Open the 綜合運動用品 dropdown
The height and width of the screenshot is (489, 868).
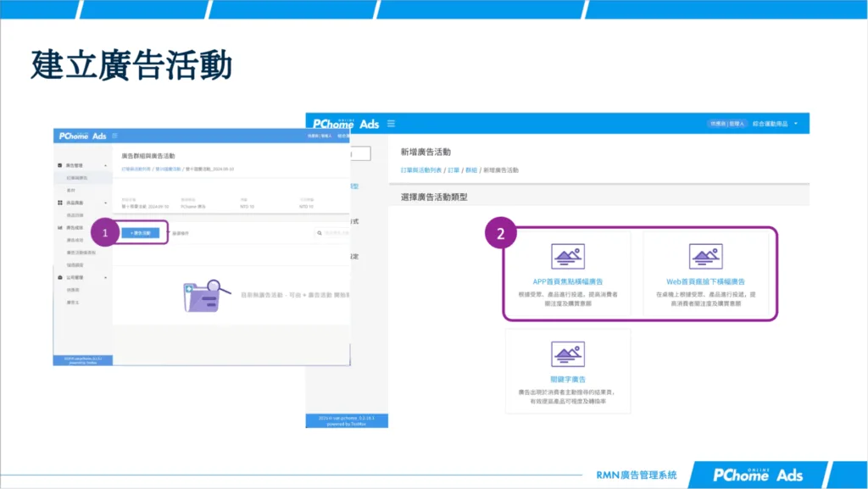[x=773, y=123]
